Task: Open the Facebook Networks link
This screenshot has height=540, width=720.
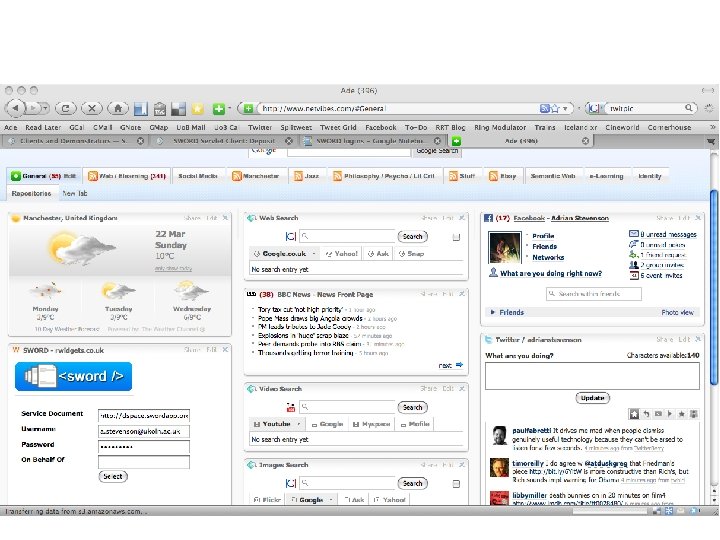Action: pyautogui.click(x=548, y=258)
